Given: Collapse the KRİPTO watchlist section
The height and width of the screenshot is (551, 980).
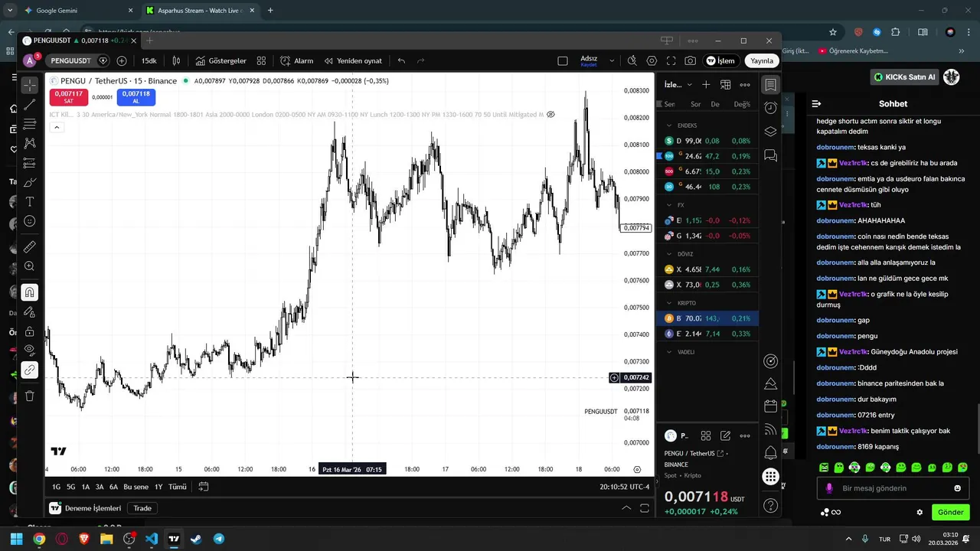Looking at the screenshot, I should [669, 303].
